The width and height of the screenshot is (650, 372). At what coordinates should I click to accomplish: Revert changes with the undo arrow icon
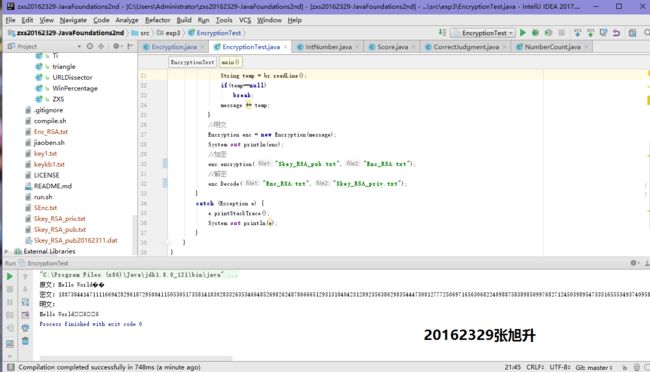click(x=616, y=32)
